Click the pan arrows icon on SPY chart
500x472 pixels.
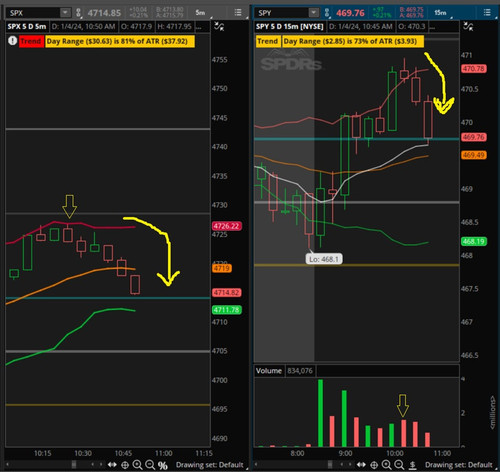pos(361,465)
